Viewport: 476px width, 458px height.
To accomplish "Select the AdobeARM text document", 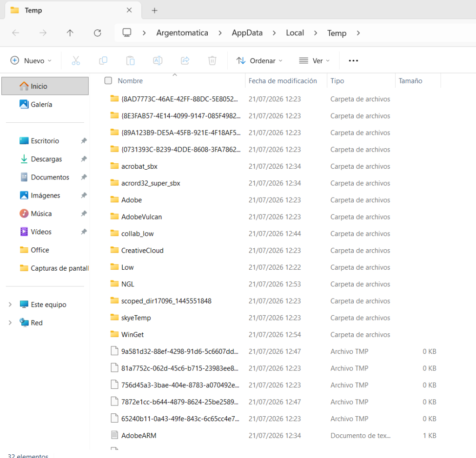I will [139, 436].
